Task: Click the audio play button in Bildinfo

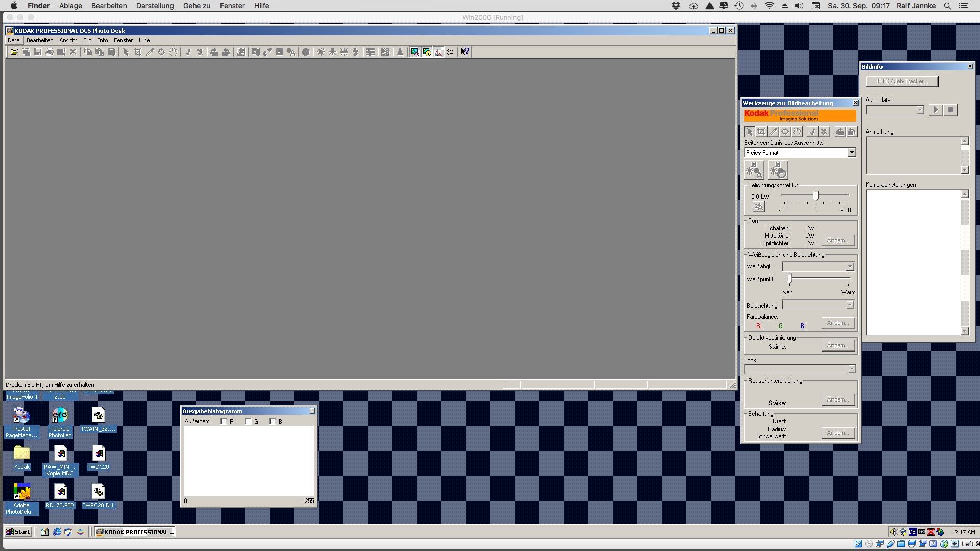Action: tap(936, 110)
